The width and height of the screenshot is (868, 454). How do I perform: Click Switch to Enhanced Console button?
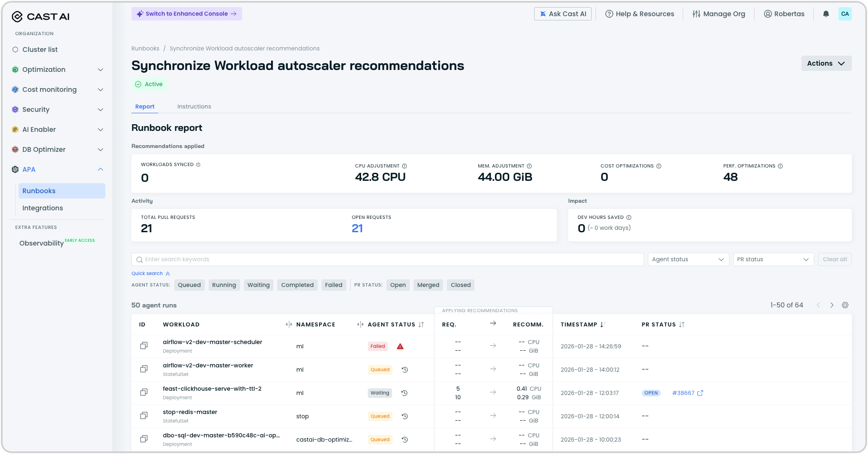tap(187, 14)
